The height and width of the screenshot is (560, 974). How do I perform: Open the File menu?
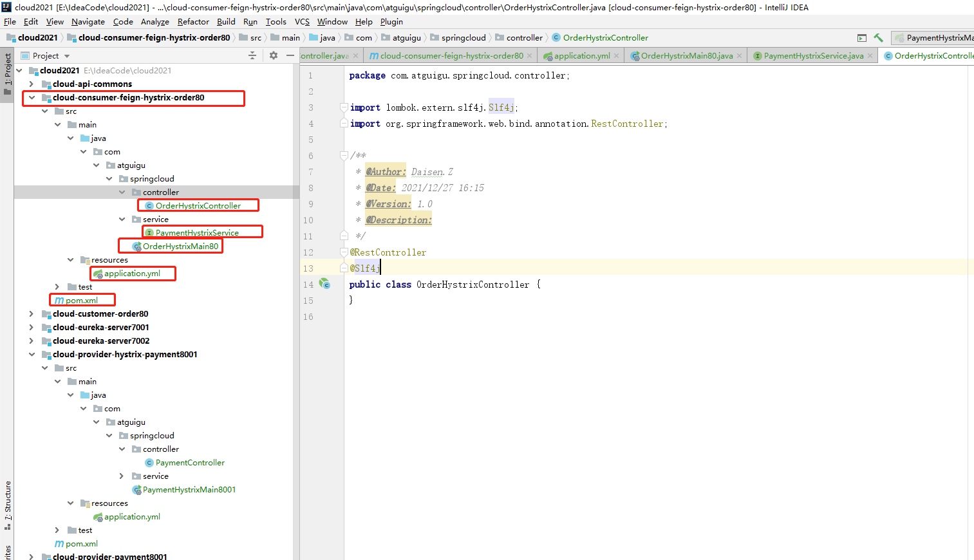point(10,22)
